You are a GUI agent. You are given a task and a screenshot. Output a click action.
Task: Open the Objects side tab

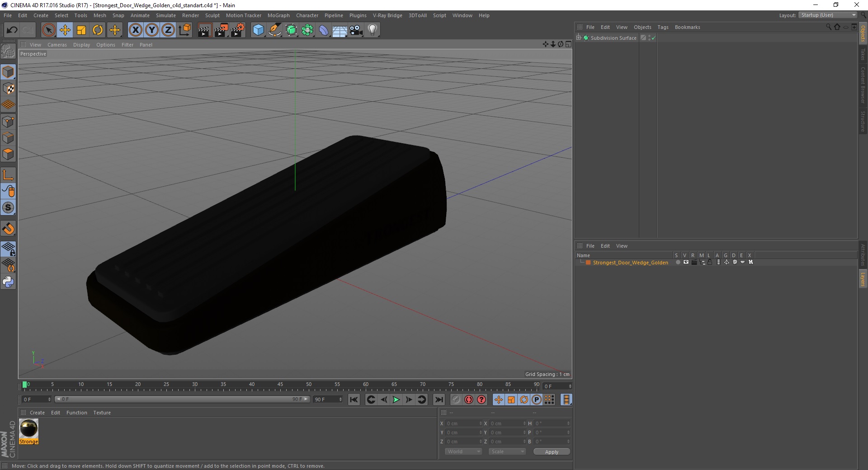pyautogui.click(x=863, y=33)
